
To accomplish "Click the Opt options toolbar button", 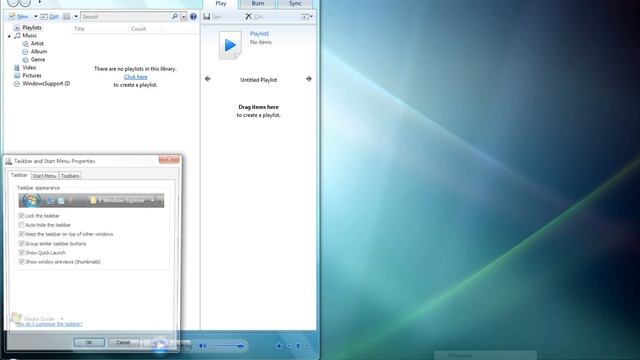I will (x=50, y=17).
